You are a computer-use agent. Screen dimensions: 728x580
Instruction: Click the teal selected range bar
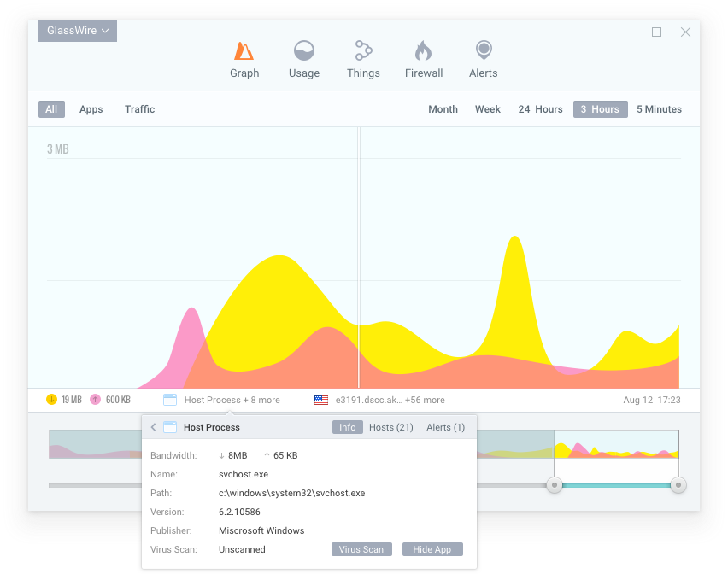[x=616, y=485]
